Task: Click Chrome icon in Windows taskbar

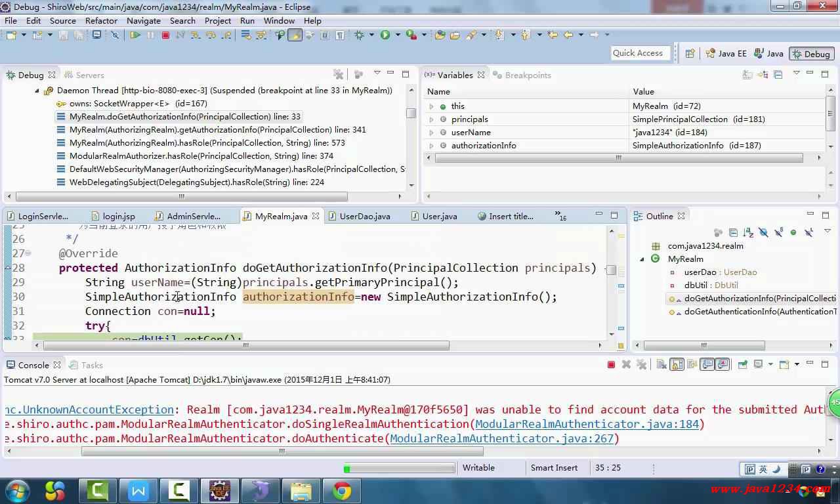Action: [x=341, y=490]
